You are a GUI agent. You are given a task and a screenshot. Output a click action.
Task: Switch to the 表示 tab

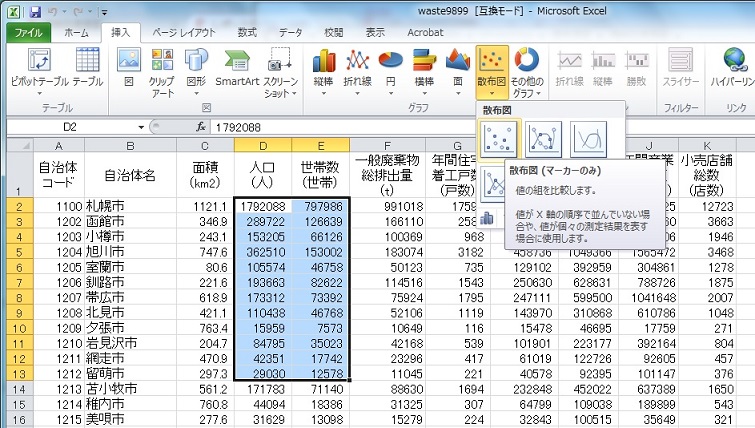click(x=375, y=33)
